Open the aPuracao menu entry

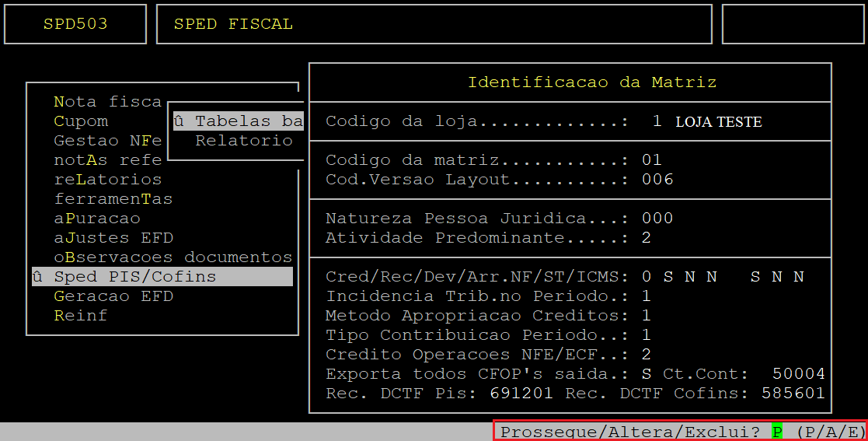[x=97, y=219]
